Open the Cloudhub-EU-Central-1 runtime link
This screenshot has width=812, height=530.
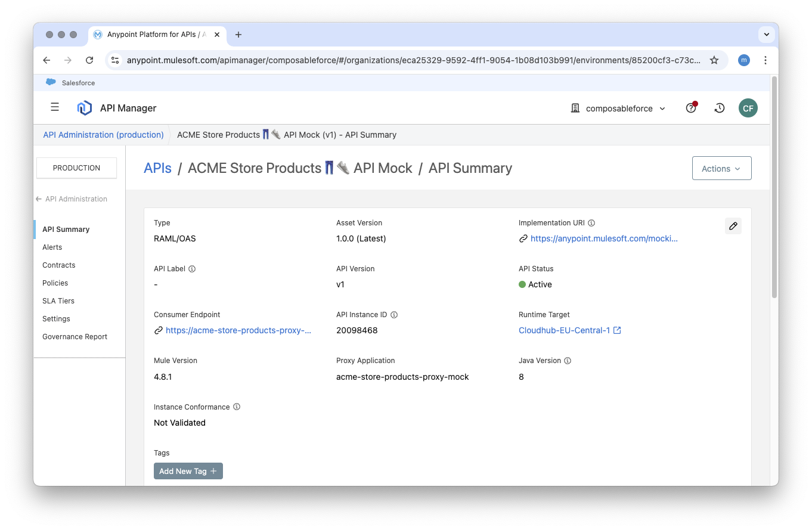[x=564, y=330]
